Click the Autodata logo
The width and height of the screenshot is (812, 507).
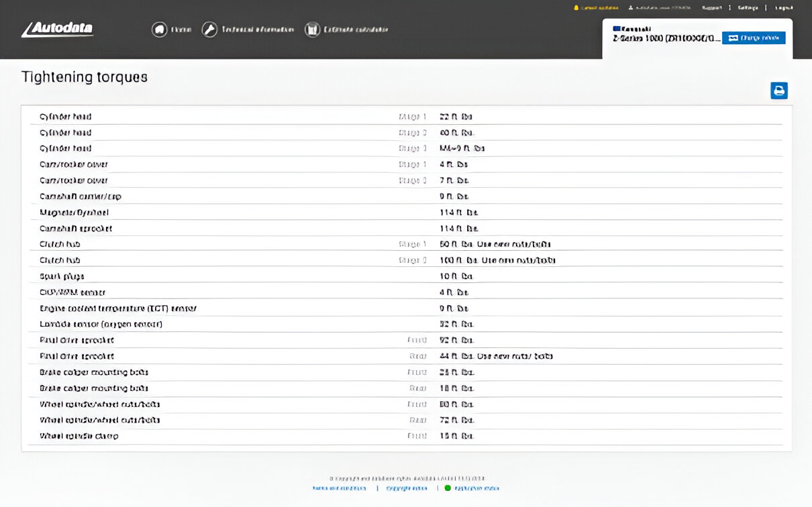tap(57, 30)
